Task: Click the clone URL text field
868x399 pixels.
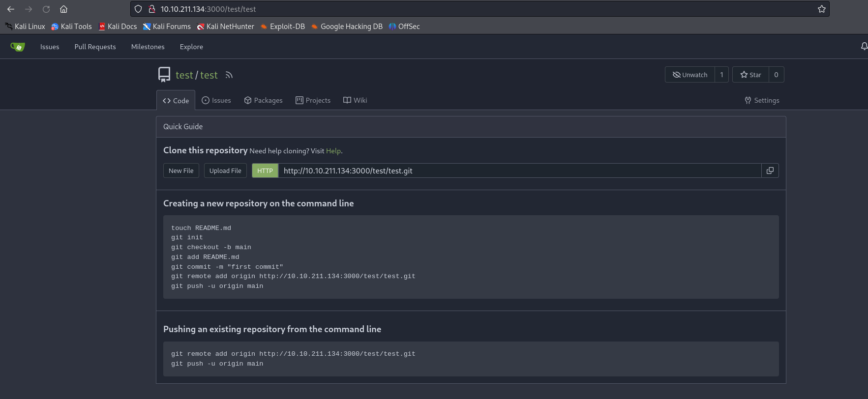Action: [519, 171]
